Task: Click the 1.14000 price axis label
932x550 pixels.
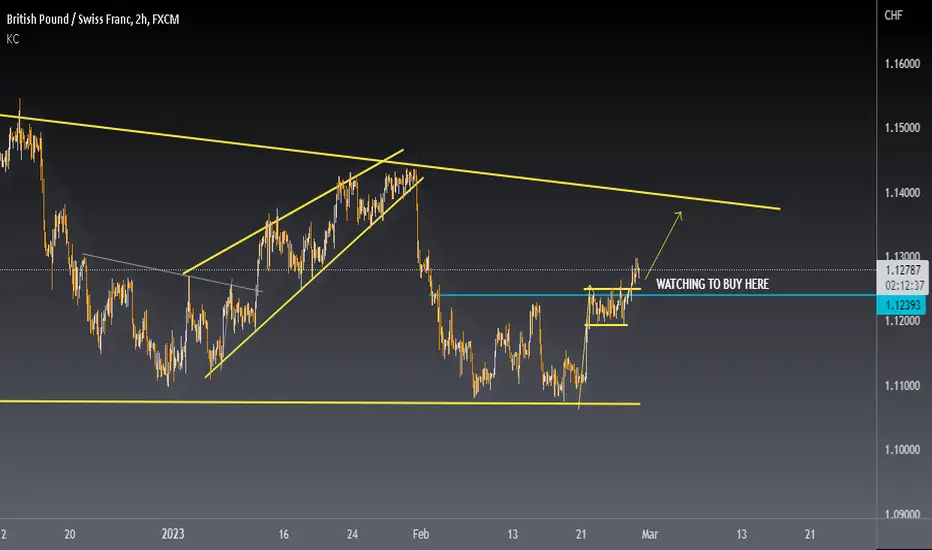Action: [x=902, y=193]
